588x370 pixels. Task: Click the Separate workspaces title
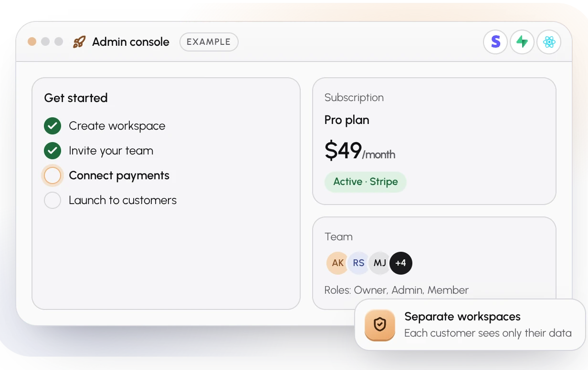coord(462,317)
